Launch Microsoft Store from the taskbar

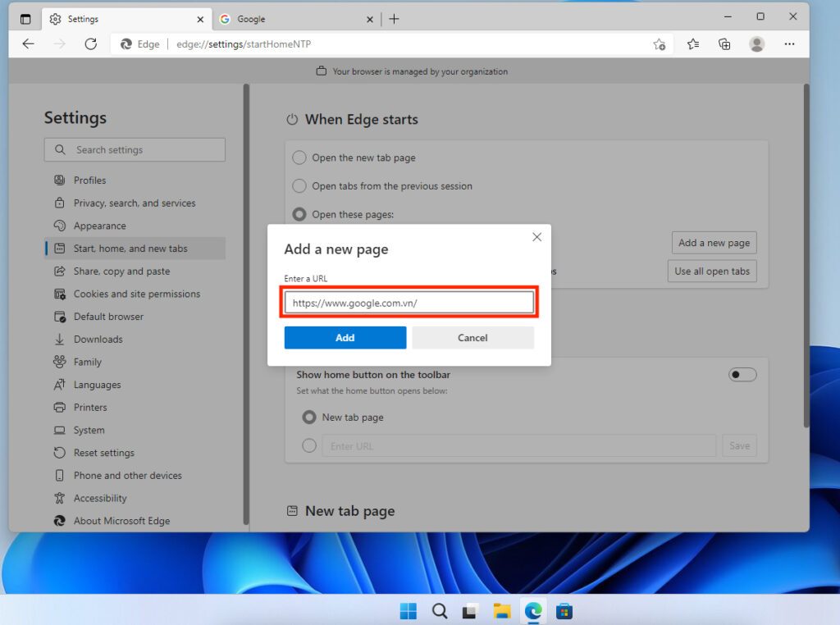pos(564,611)
